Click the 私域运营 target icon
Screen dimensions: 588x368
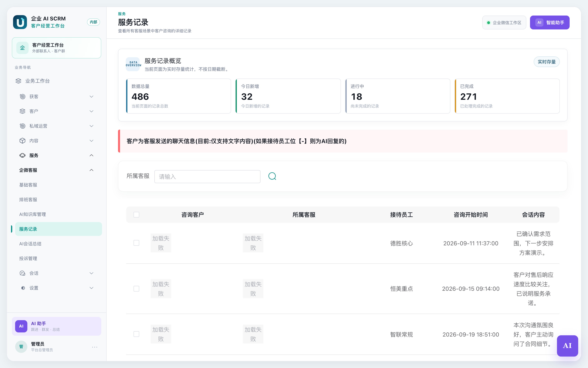pos(22,126)
